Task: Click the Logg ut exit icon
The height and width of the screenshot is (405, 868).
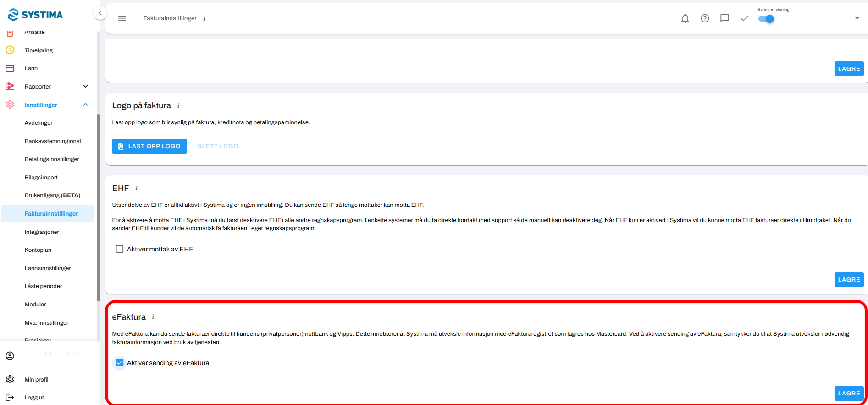Action: tap(10, 397)
